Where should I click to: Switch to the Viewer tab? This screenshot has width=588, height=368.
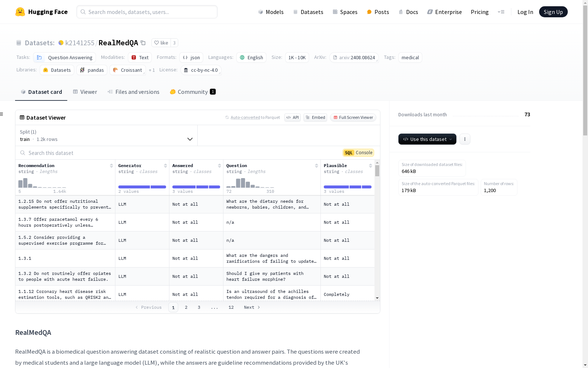point(85,92)
